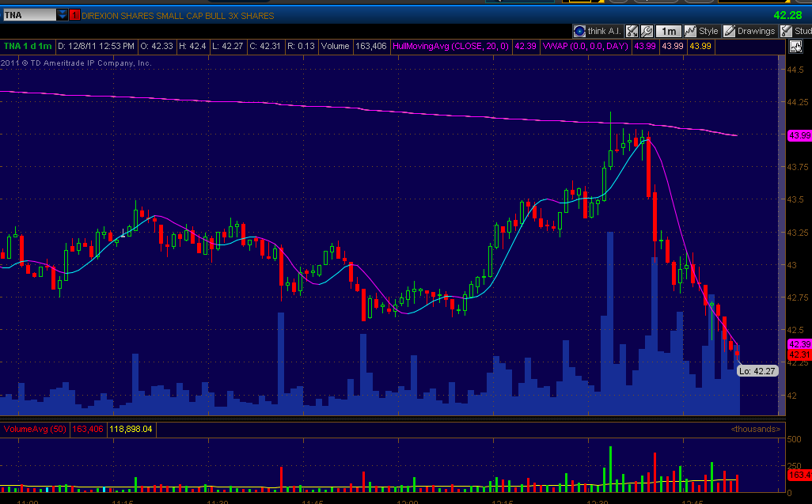Open the Studies menu
Screen dimensions: 812x504
[796, 31]
